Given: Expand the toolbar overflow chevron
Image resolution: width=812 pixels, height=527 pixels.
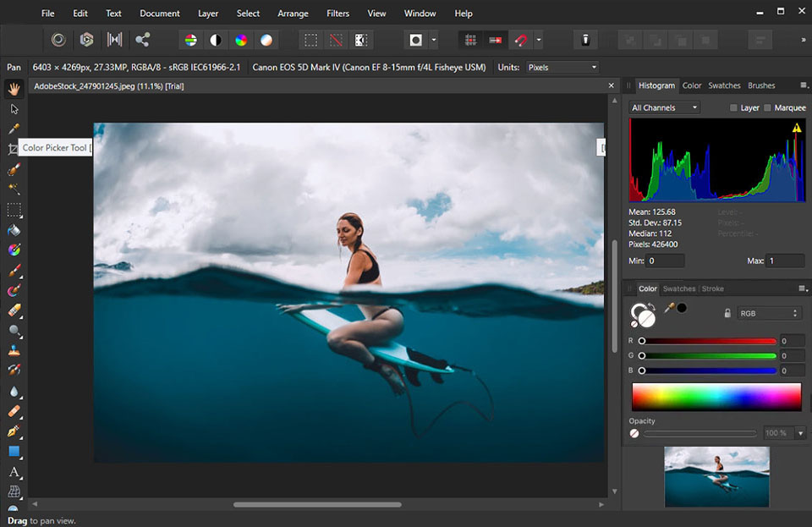Looking at the screenshot, I should coord(804,40).
